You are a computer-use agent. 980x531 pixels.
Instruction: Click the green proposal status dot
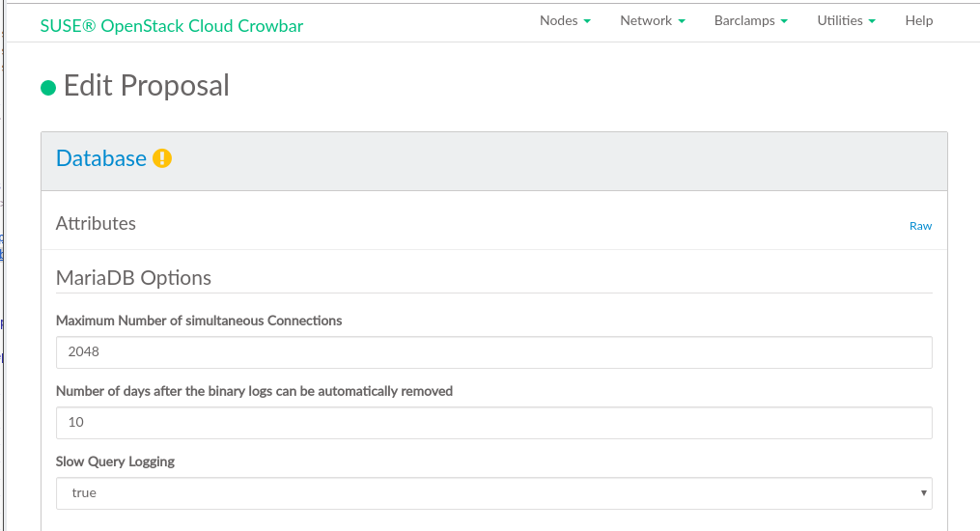(48, 88)
